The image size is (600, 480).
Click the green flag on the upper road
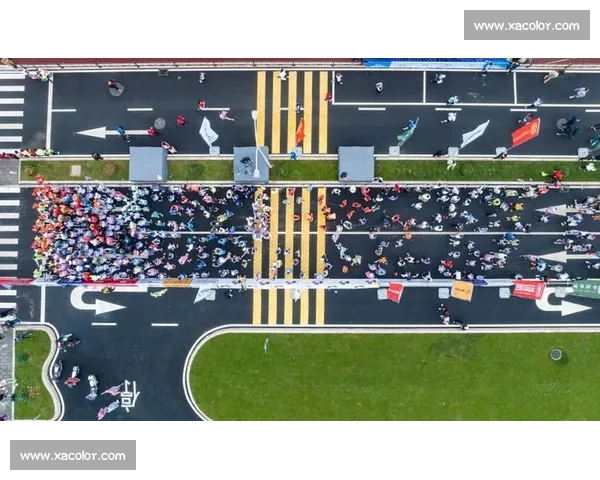tap(406, 134)
